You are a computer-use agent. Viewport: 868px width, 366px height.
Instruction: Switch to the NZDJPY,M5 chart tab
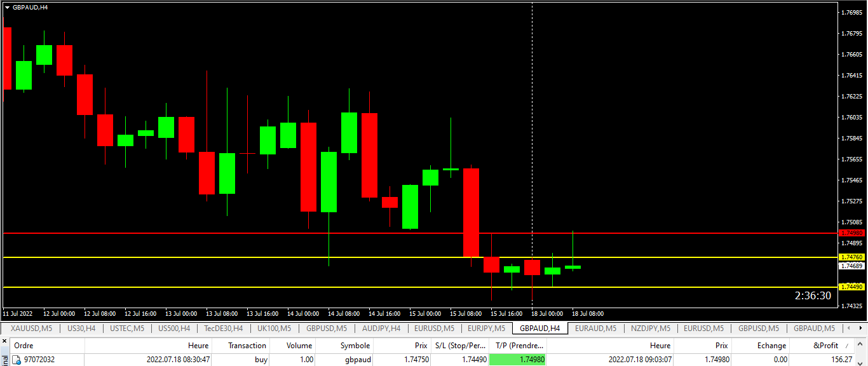click(650, 329)
